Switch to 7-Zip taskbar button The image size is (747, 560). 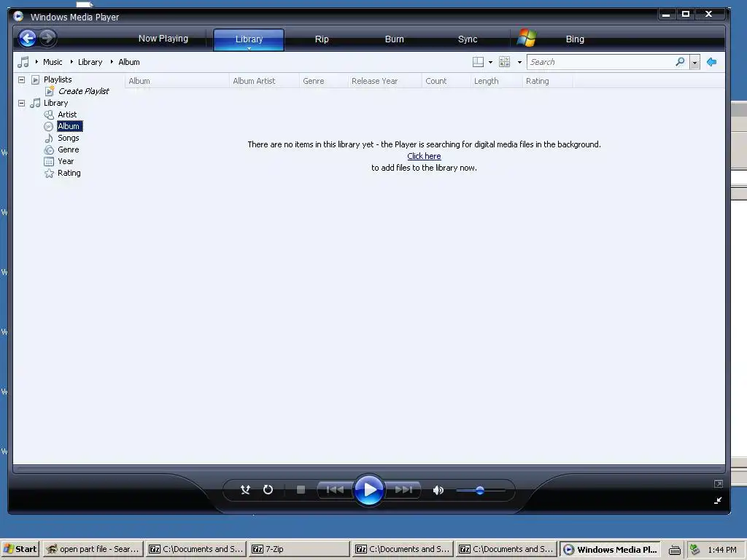[x=298, y=549]
